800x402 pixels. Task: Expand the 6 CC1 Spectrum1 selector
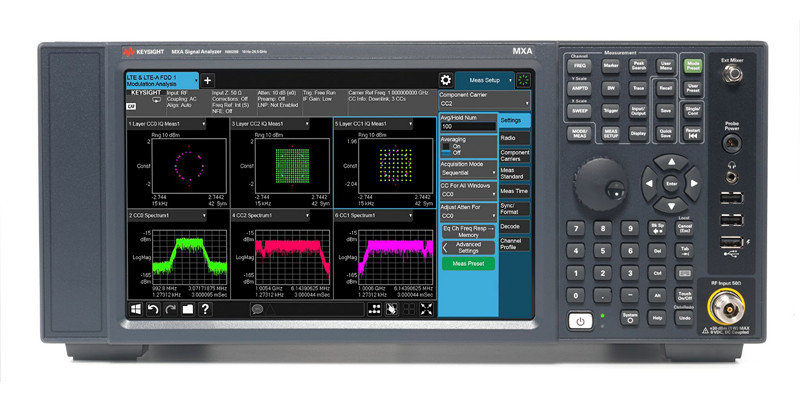click(373, 216)
